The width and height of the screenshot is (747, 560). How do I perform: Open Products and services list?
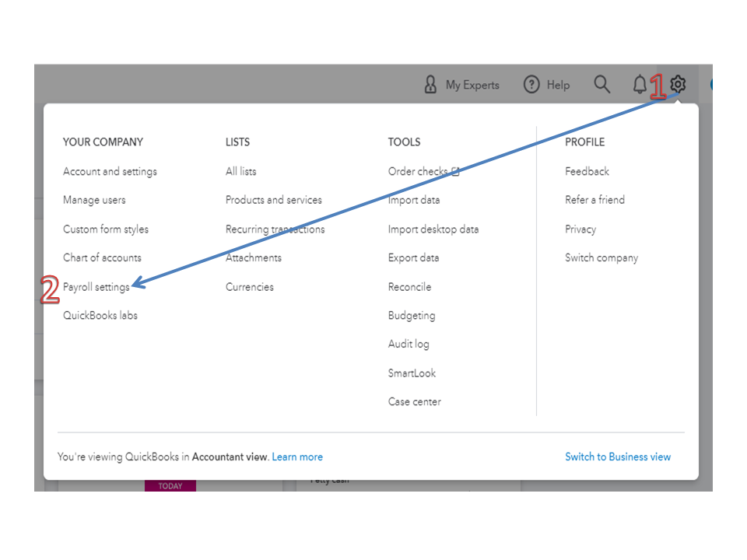[273, 200]
